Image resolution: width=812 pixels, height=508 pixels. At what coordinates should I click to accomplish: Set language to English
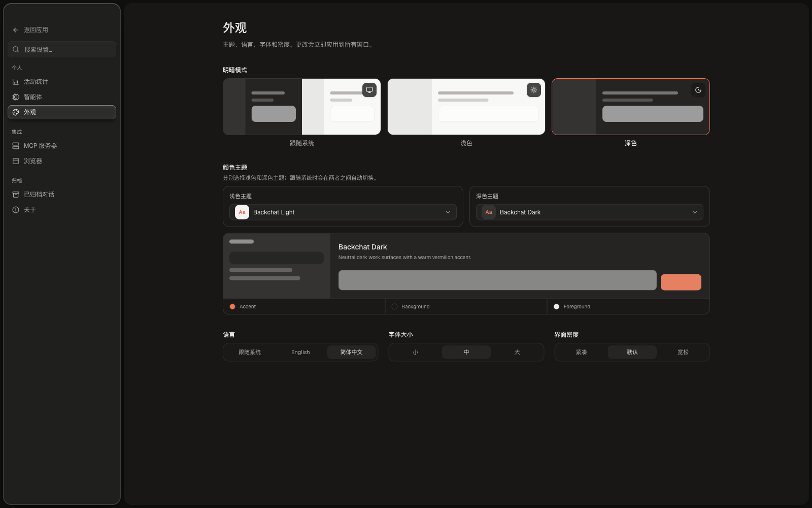[x=300, y=352]
